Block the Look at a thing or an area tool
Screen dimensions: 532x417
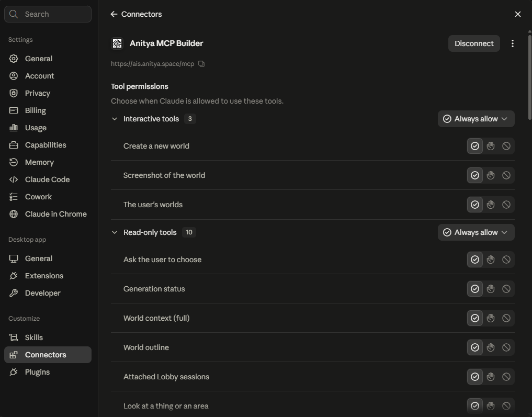point(506,406)
